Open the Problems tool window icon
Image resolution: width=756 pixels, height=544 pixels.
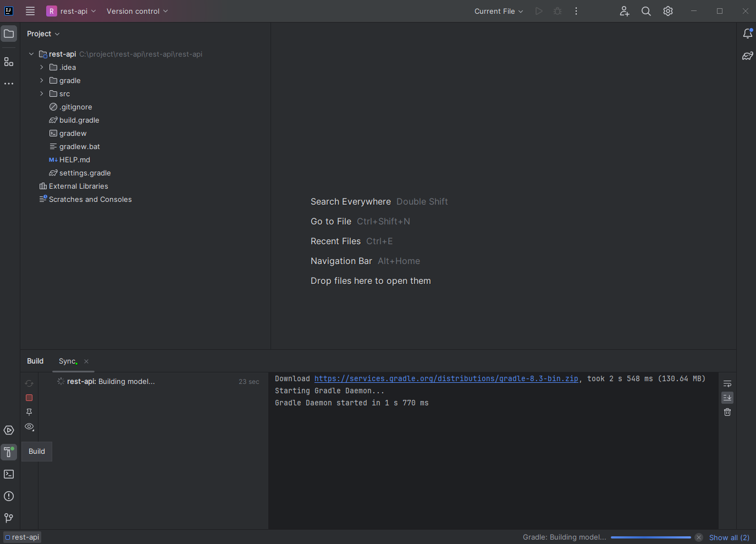point(9,496)
